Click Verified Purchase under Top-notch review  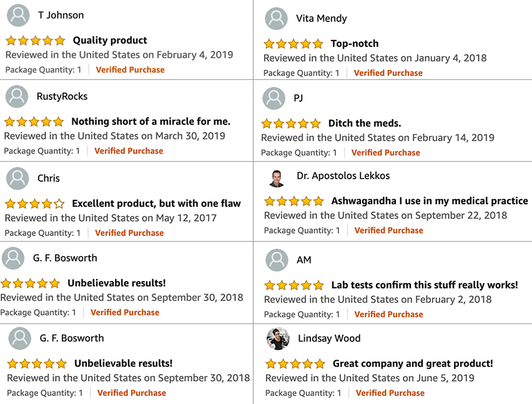pos(388,73)
